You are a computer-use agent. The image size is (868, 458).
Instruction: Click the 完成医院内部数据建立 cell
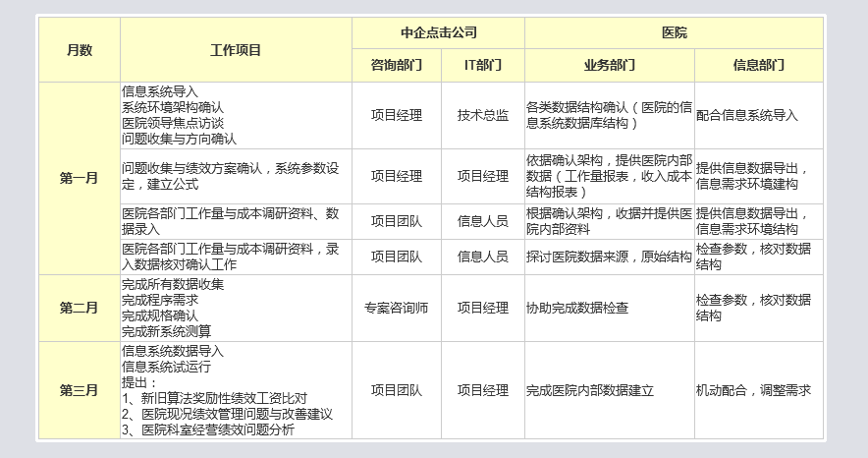pos(610,390)
